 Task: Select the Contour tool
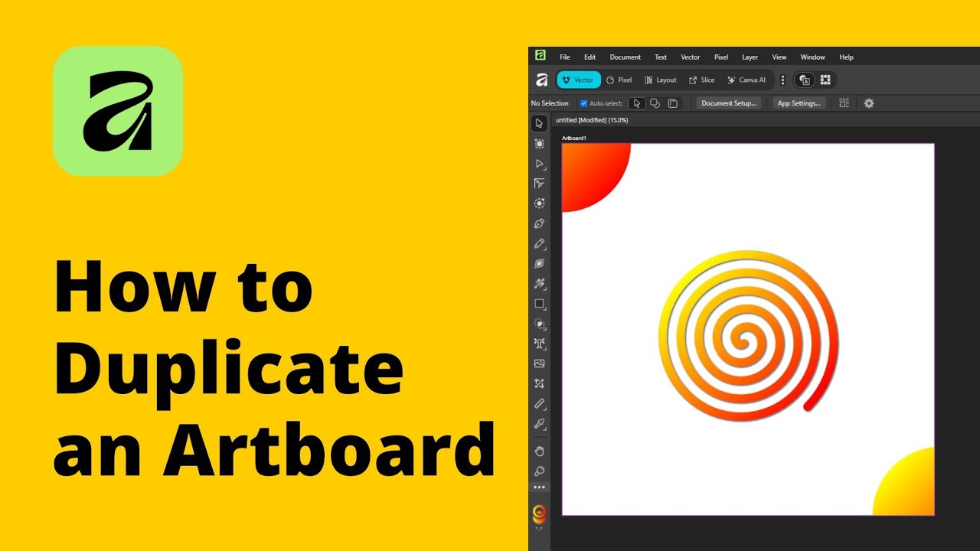(539, 204)
